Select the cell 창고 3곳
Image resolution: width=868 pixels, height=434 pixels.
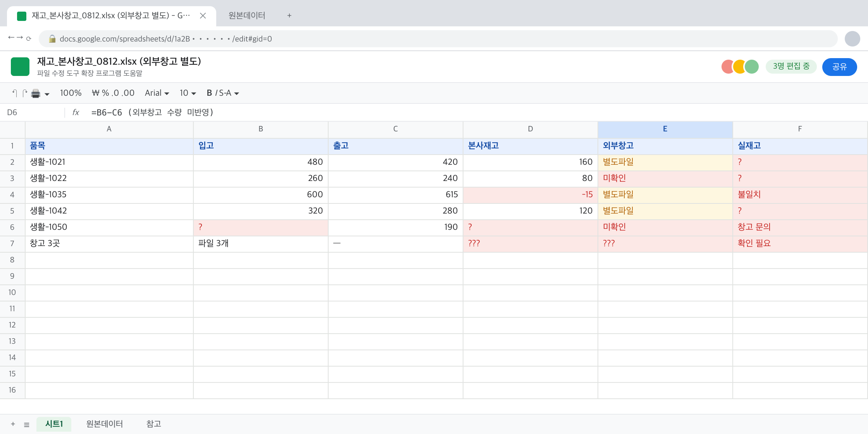click(109, 243)
